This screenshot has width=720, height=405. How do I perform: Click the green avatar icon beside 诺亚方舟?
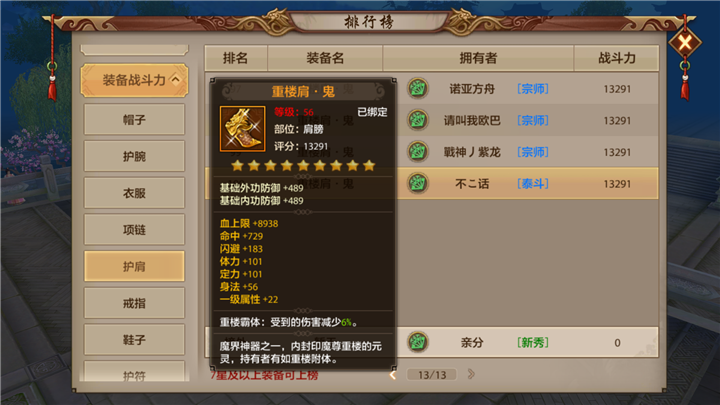point(417,88)
